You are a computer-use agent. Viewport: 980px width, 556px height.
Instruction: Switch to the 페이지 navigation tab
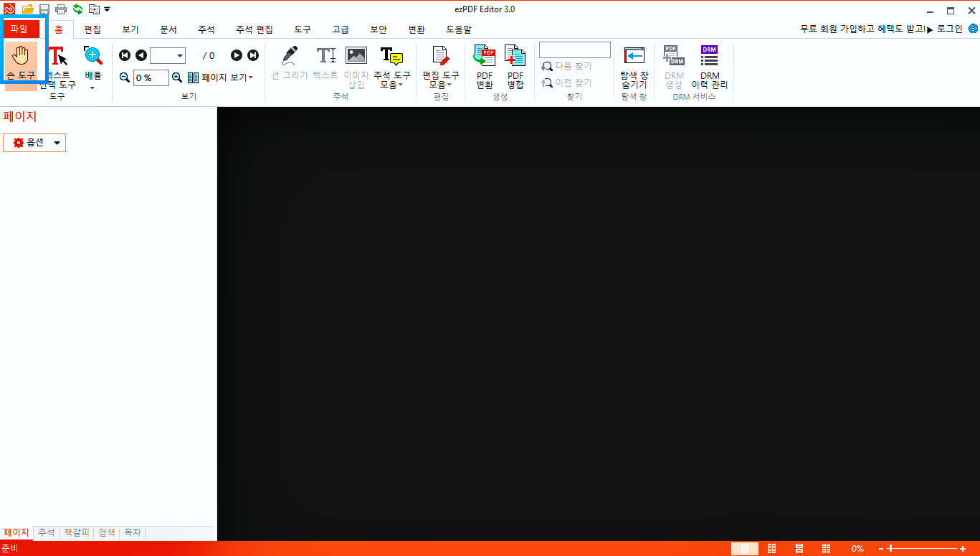pyautogui.click(x=16, y=532)
